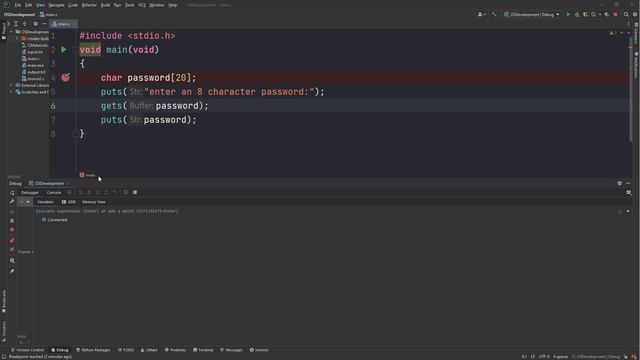Click the pin tab icon in debug sidebar

pyautogui.click(x=12, y=271)
